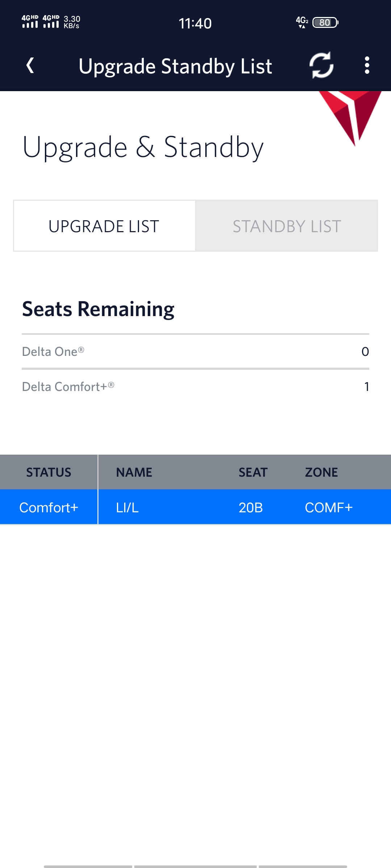Tap the NAME column header
The width and height of the screenshot is (391, 868).
tap(134, 472)
